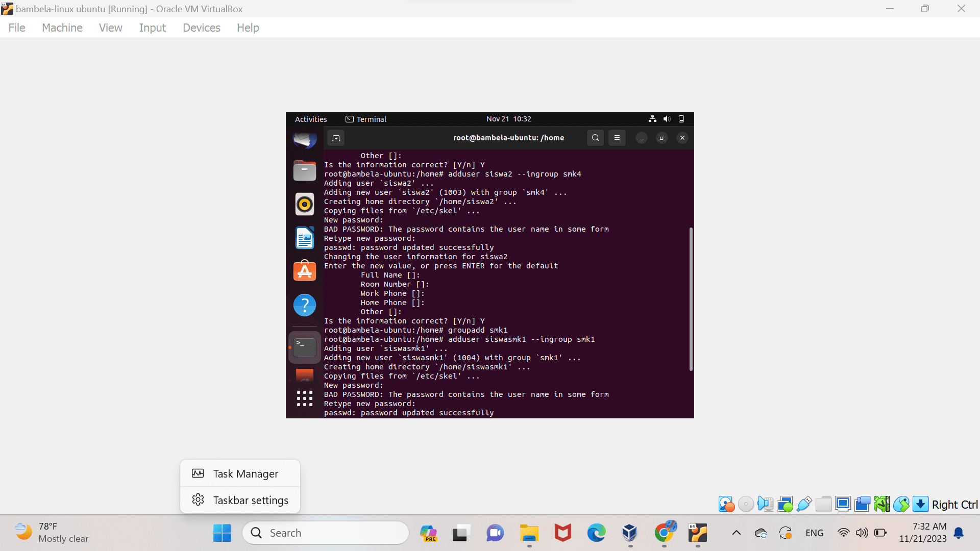Open the notification bell icon

(959, 533)
